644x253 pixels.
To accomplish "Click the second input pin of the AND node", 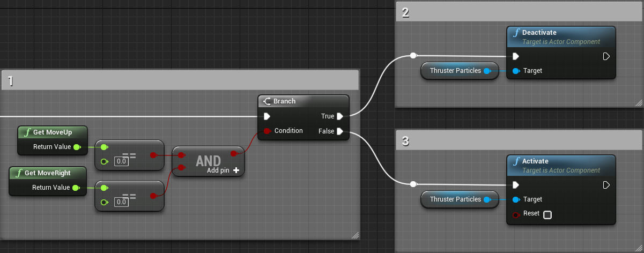I will pyautogui.click(x=181, y=168).
